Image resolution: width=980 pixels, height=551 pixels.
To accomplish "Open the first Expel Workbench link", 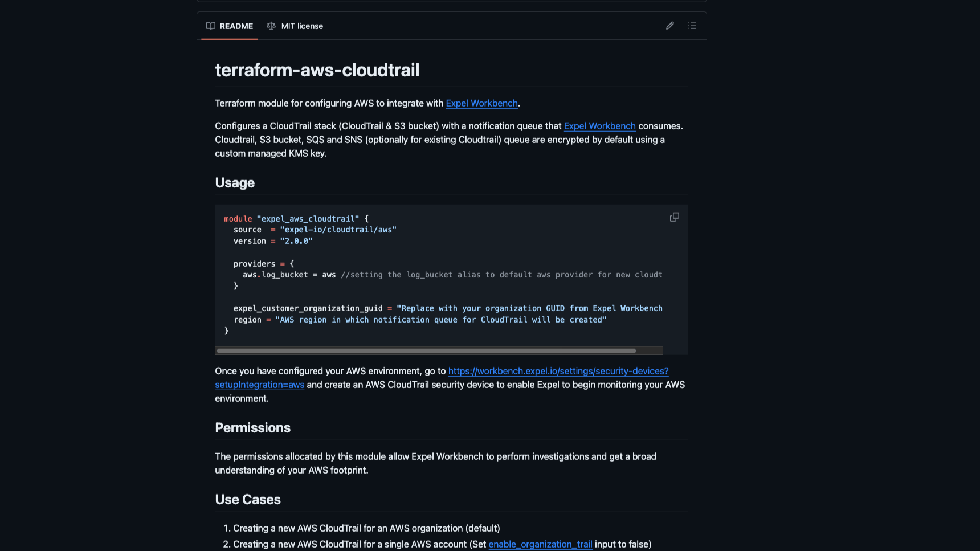I will point(481,103).
